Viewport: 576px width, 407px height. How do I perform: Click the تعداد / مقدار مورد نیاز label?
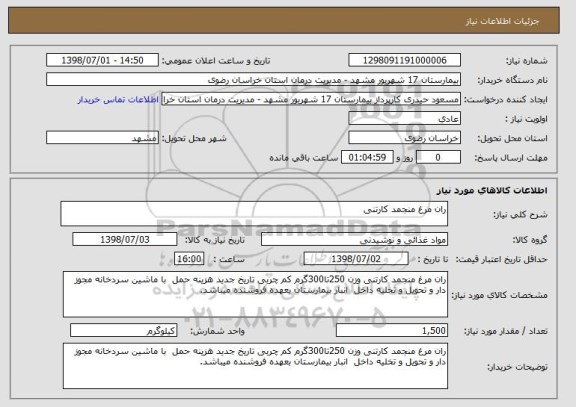click(x=505, y=331)
